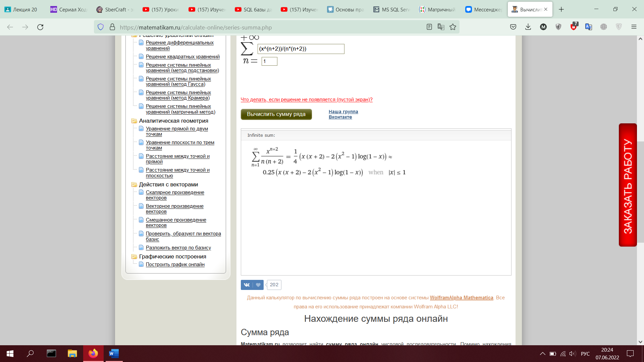Click the padlock site info icon
Image resolution: width=644 pixels, height=362 pixels.
[112, 27]
